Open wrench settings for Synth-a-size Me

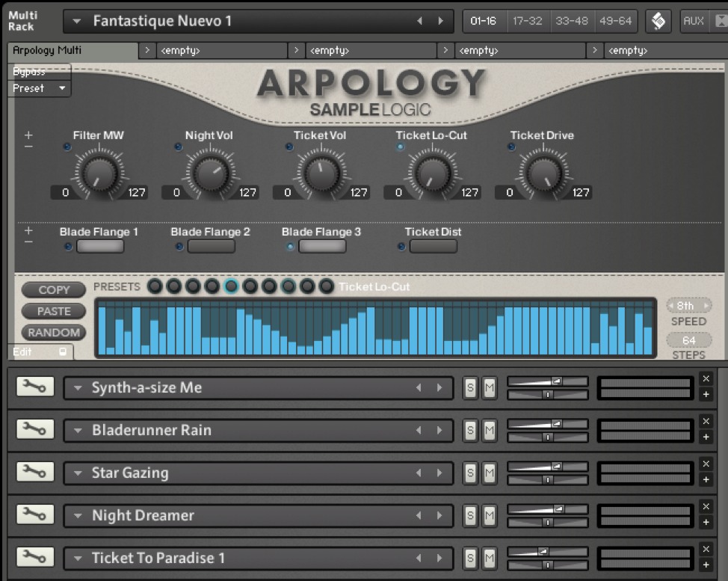(x=35, y=387)
